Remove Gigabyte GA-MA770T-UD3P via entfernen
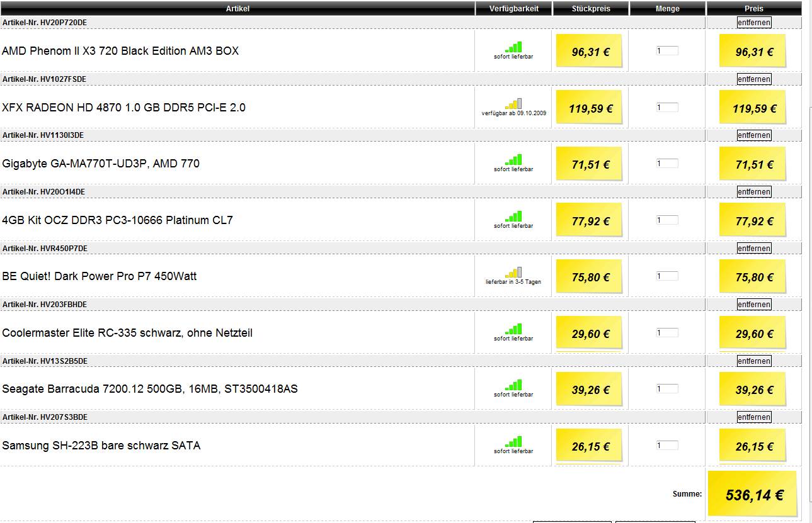The image size is (812, 523). [754, 135]
